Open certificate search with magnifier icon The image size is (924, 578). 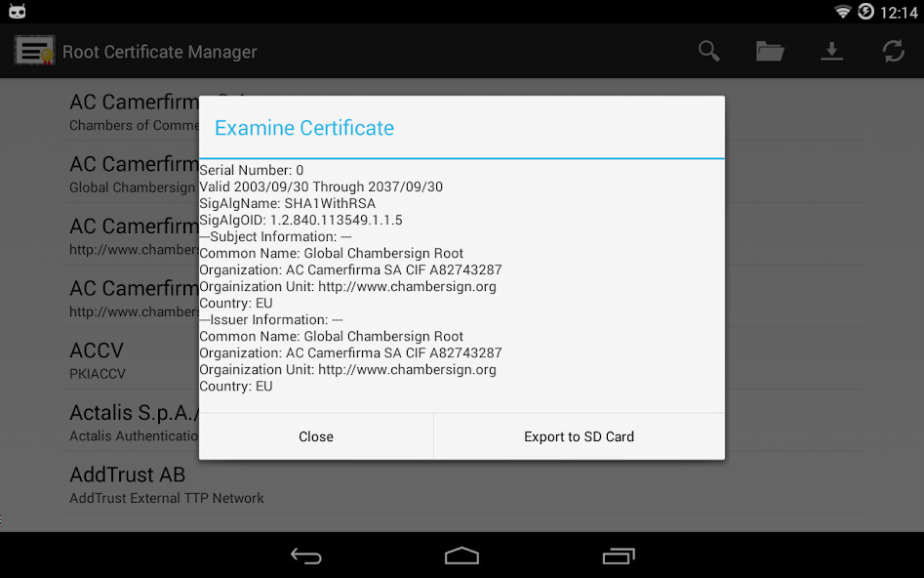point(708,51)
